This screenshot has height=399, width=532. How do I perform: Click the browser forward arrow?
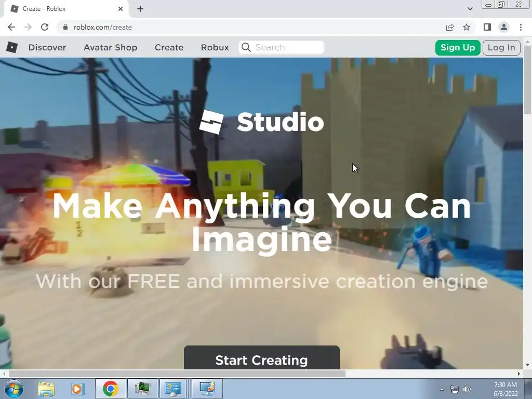28,27
